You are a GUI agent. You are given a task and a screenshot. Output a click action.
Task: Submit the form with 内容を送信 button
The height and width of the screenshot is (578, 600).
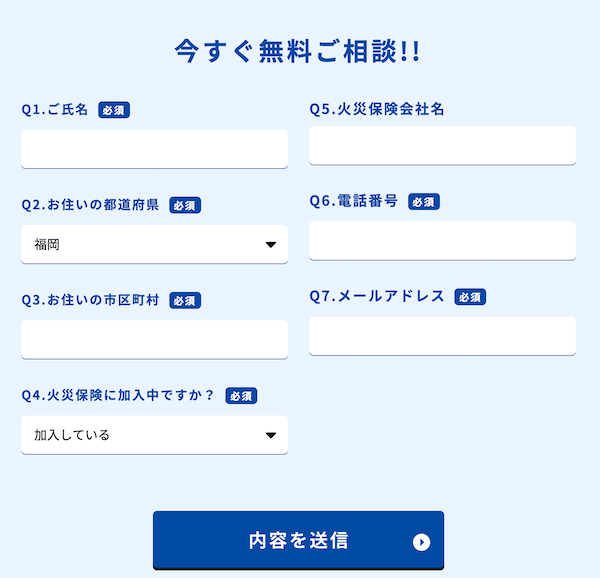click(298, 541)
